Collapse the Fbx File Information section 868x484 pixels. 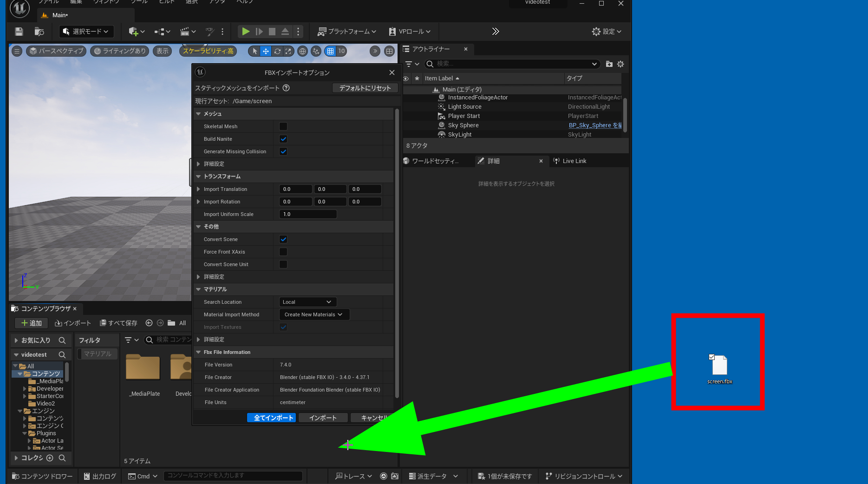[199, 352]
